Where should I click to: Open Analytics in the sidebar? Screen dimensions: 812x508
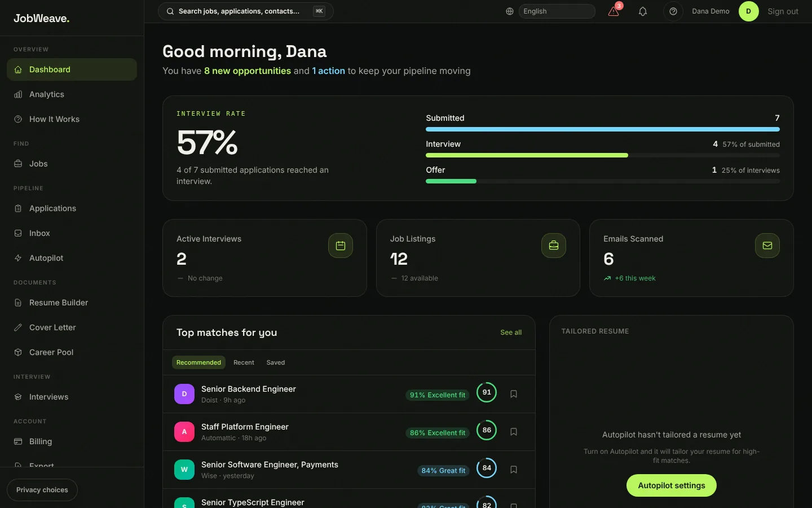click(x=72, y=94)
